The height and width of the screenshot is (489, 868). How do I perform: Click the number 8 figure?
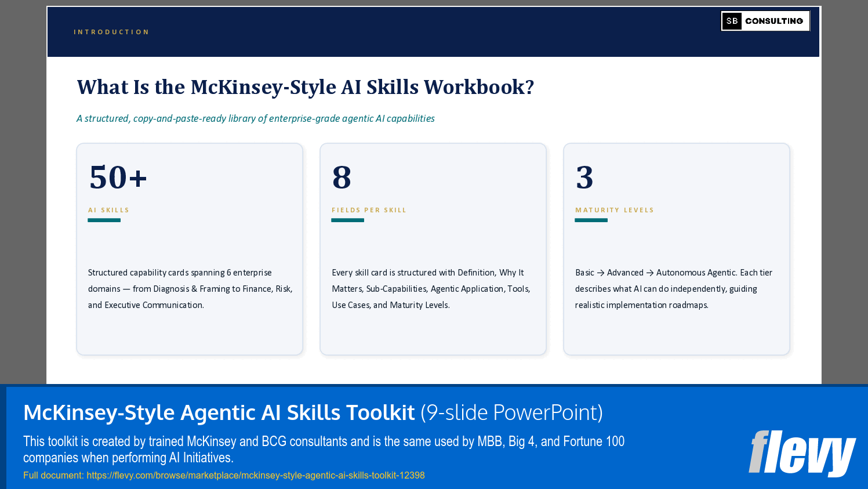pyautogui.click(x=342, y=177)
